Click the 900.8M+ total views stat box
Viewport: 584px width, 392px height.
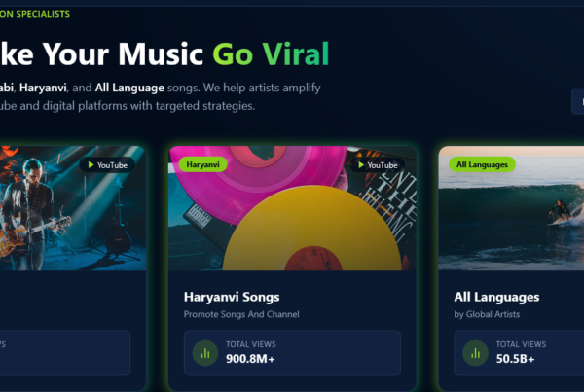(x=292, y=353)
